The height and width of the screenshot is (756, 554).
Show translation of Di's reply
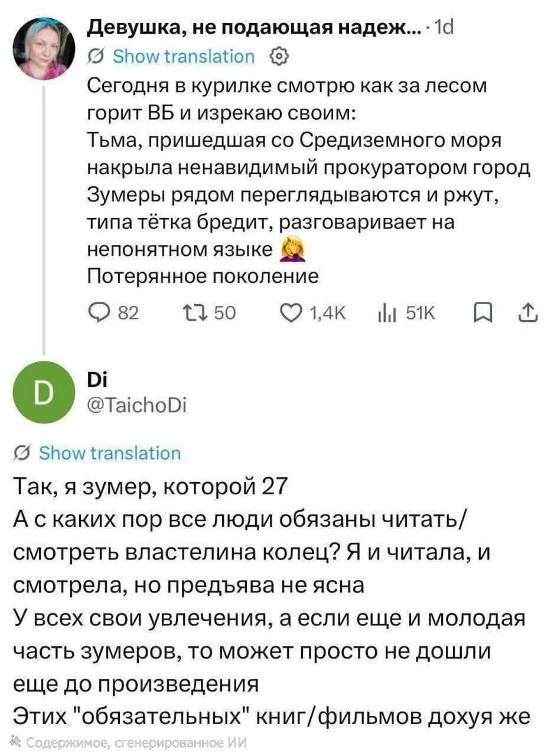point(109,453)
